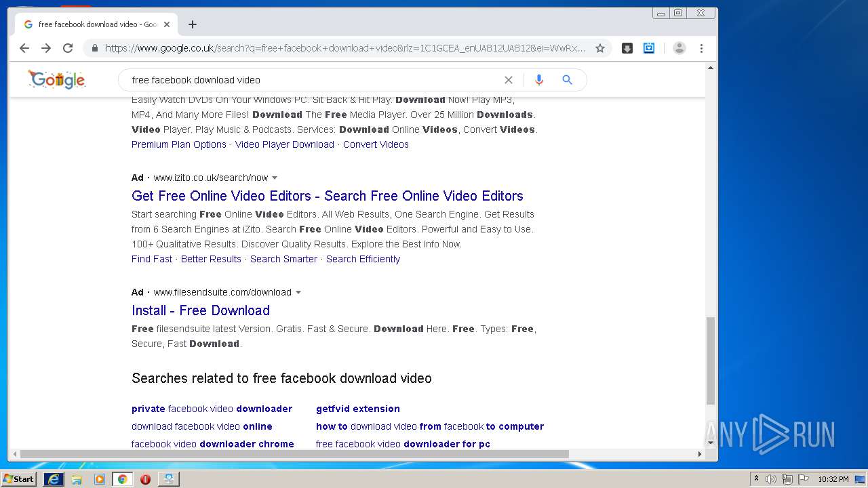The image size is (868, 488).
Task: Search private facebook video downloader
Action: coord(212,409)
